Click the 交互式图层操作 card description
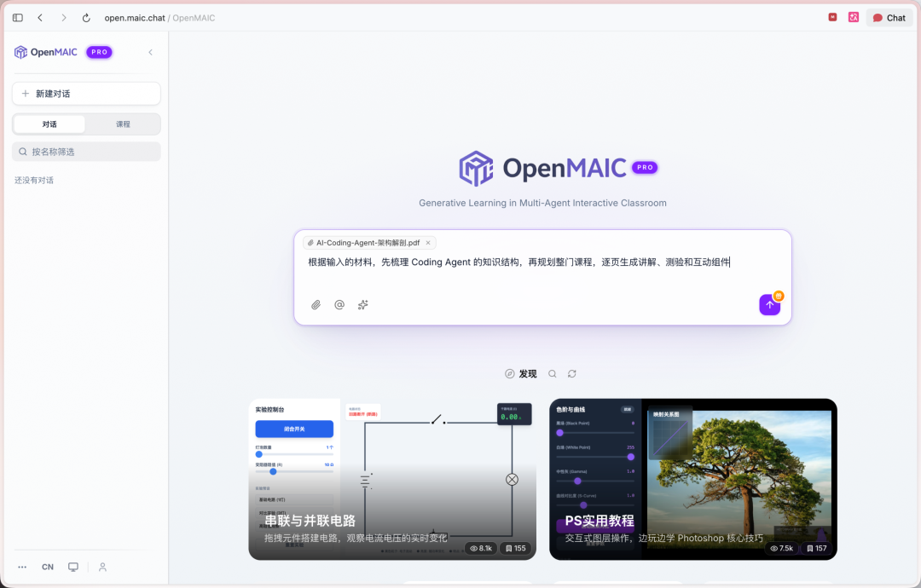921x588 pixels. (x=663, y=538)
